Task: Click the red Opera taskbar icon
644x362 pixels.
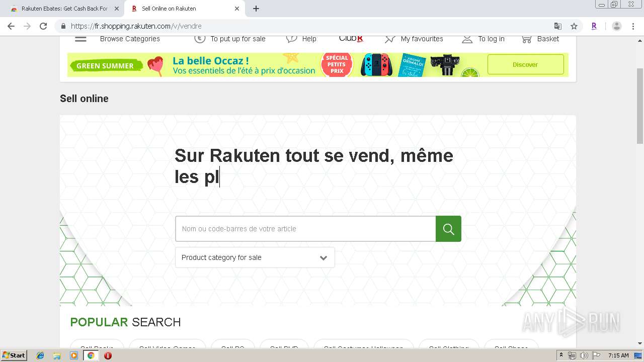Action: 108,355
